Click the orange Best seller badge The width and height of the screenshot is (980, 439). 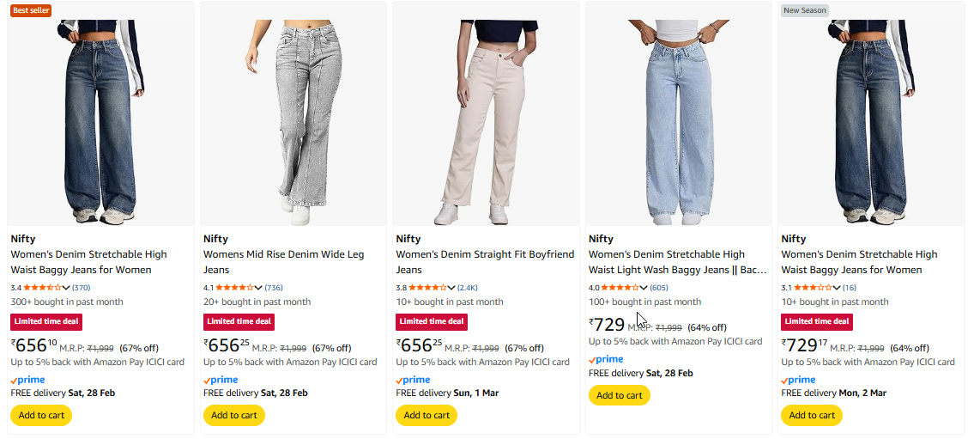pos(31,10)
